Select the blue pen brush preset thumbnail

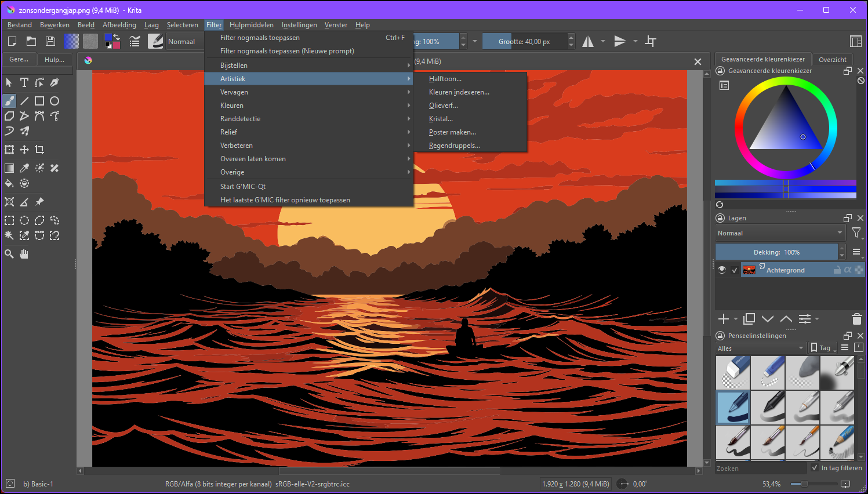pos(732,408)
